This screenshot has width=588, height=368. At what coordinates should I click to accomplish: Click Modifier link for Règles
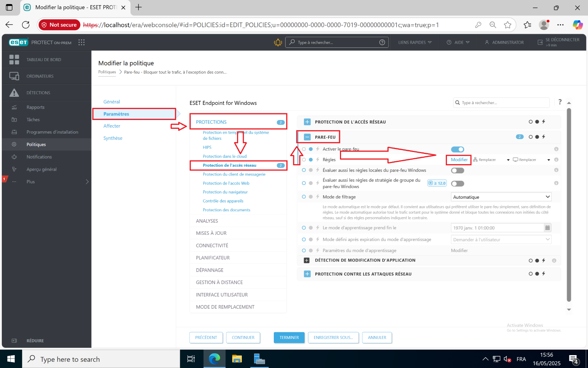pyautogui.click(x=459, y=160)
